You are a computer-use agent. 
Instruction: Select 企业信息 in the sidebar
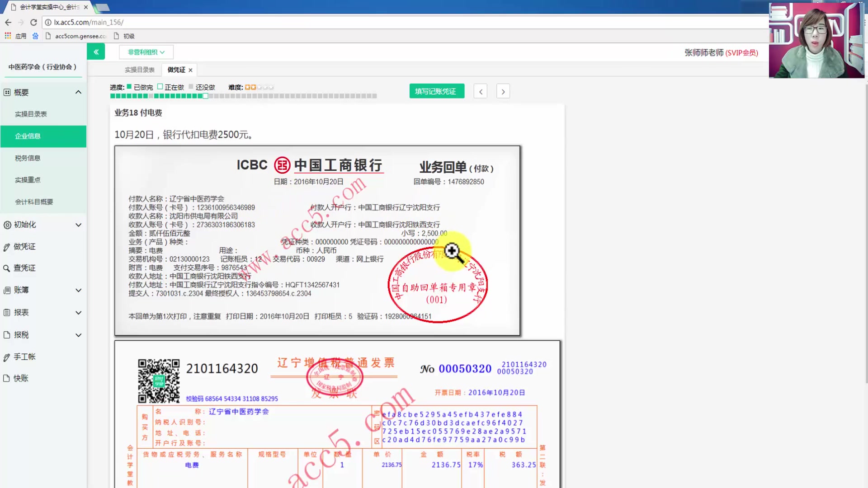[43, 136]
